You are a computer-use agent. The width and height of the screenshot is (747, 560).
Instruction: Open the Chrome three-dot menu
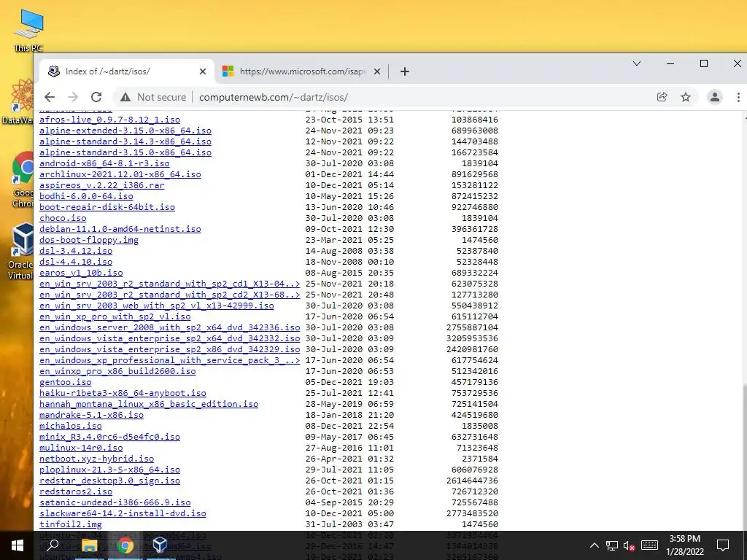coord(738,97)
